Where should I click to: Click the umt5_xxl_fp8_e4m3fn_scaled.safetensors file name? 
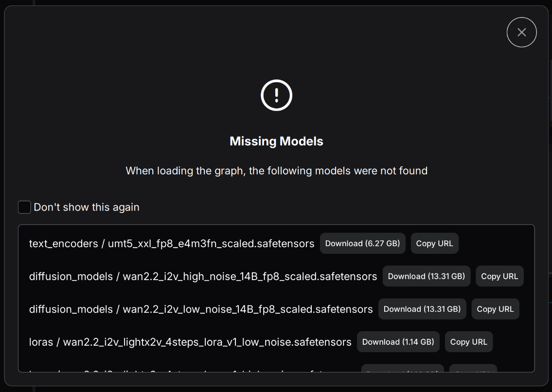coord(211,244)
